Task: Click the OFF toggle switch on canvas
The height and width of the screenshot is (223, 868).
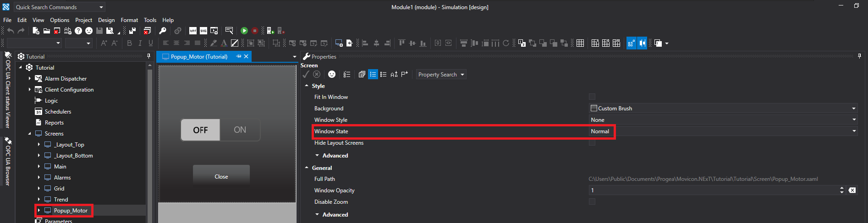Action: click(200, 130)
